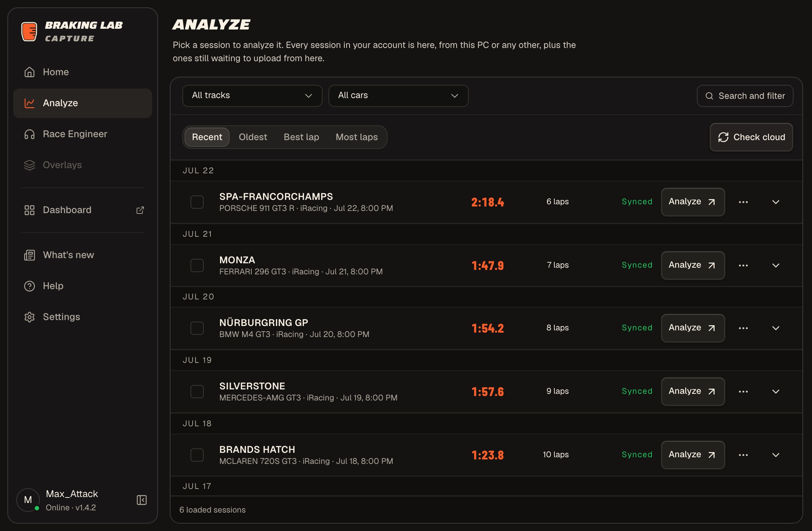This screenshot has width=812, height=531.
Task: Click the search magnifier icon
Action: click(x=709, y=96)
